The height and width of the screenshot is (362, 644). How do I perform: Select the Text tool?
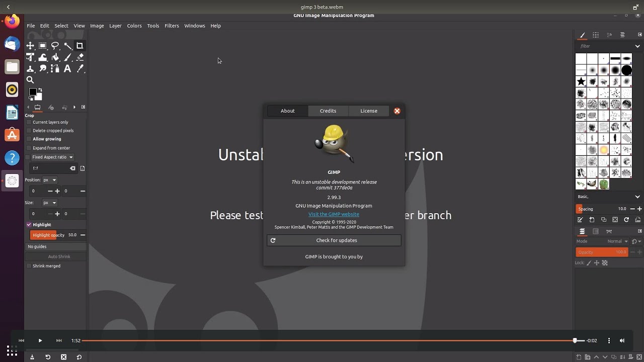[x=67, y=69]
